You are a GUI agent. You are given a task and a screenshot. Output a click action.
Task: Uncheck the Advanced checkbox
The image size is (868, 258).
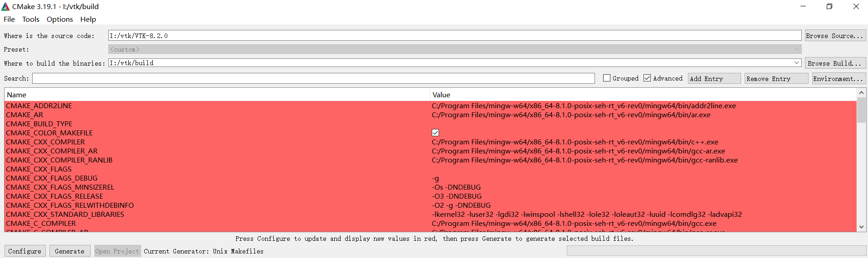[647, 78]
